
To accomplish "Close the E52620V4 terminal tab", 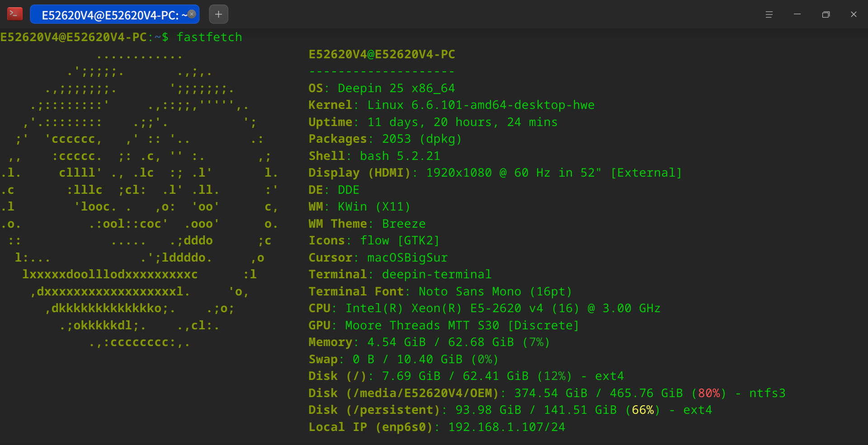I will pyautogui.click(x=192, y=14).
